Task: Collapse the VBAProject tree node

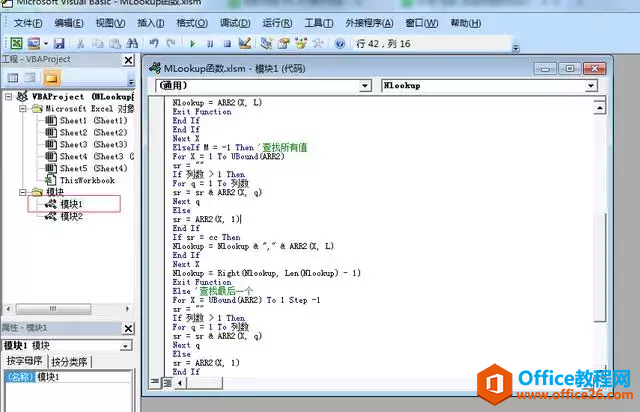Action: pyautogui.click(x=9, y=97)
